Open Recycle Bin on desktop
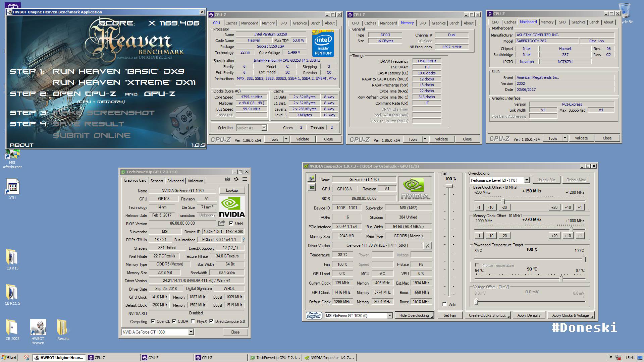 pos(625,13)
